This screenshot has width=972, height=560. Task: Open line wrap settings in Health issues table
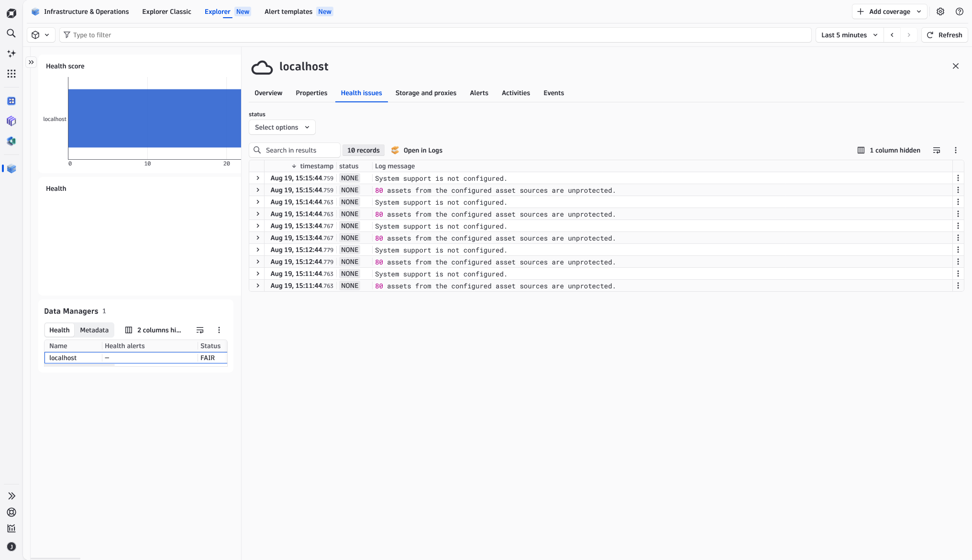[937, 150]
